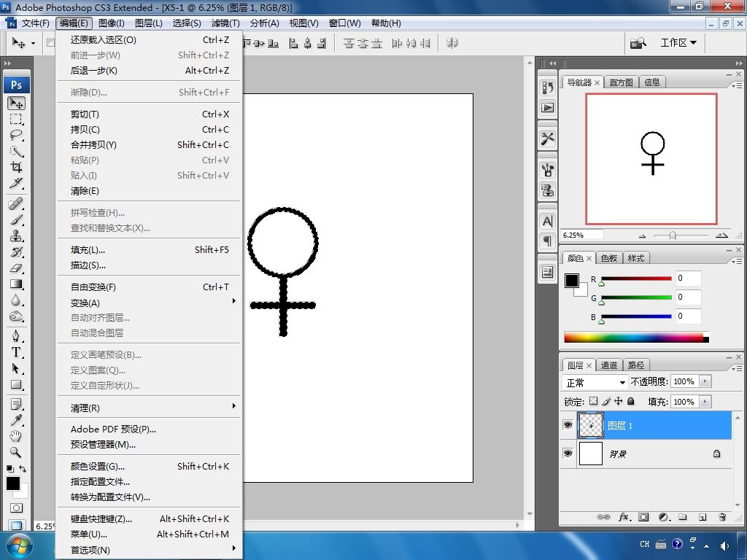Select the Rectangular Marquee tool
Screen dimensions: 747x560
click(x=16, y=119)
